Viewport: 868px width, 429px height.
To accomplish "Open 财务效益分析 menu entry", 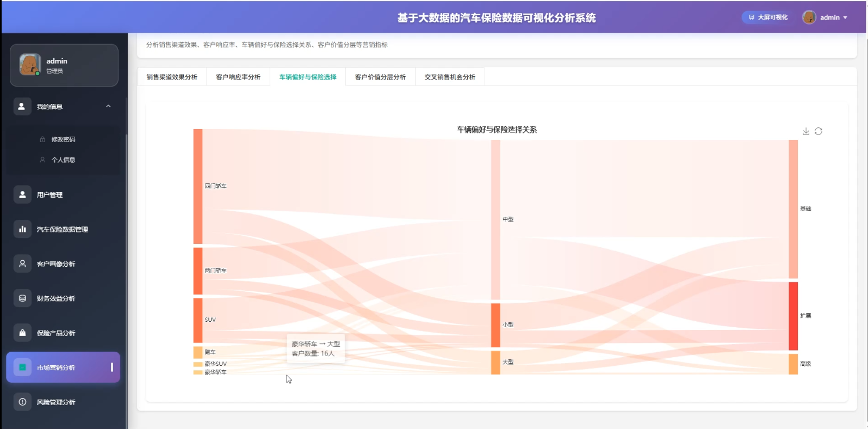I will click(x=63, y=298).
